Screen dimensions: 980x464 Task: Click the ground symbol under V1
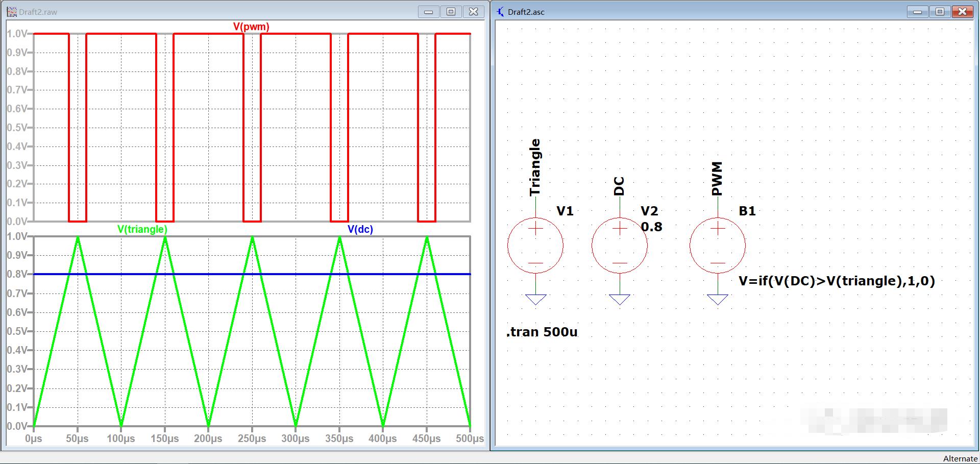click(x=535, y=300)
